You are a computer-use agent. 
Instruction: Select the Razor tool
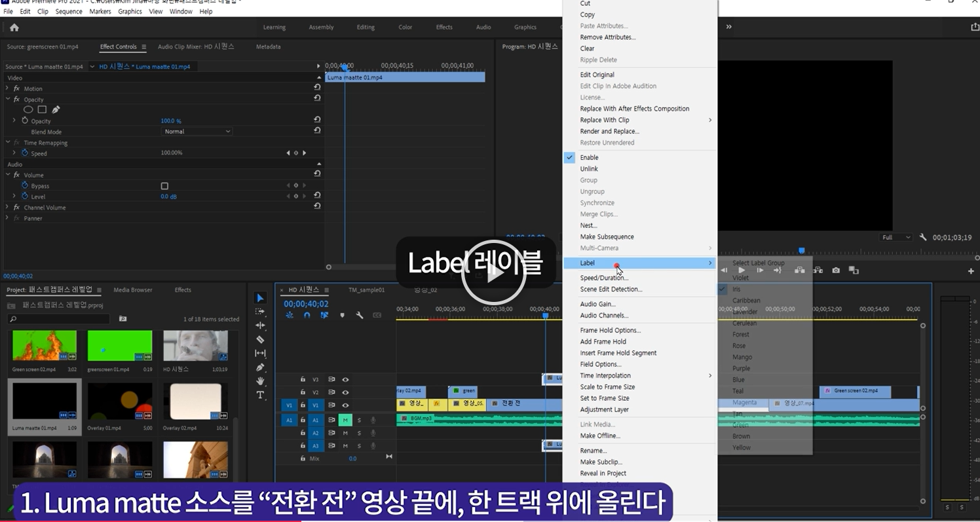tap(260, 339)
